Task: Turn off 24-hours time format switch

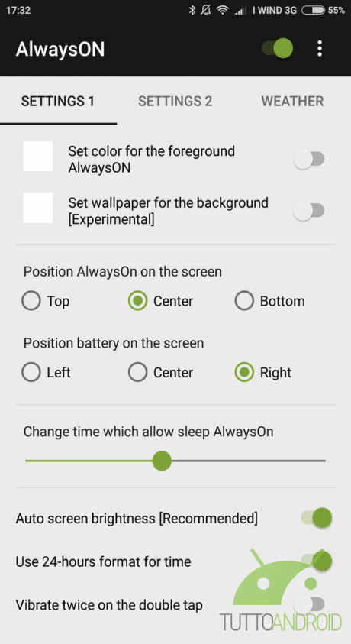Action: [317, 561]
